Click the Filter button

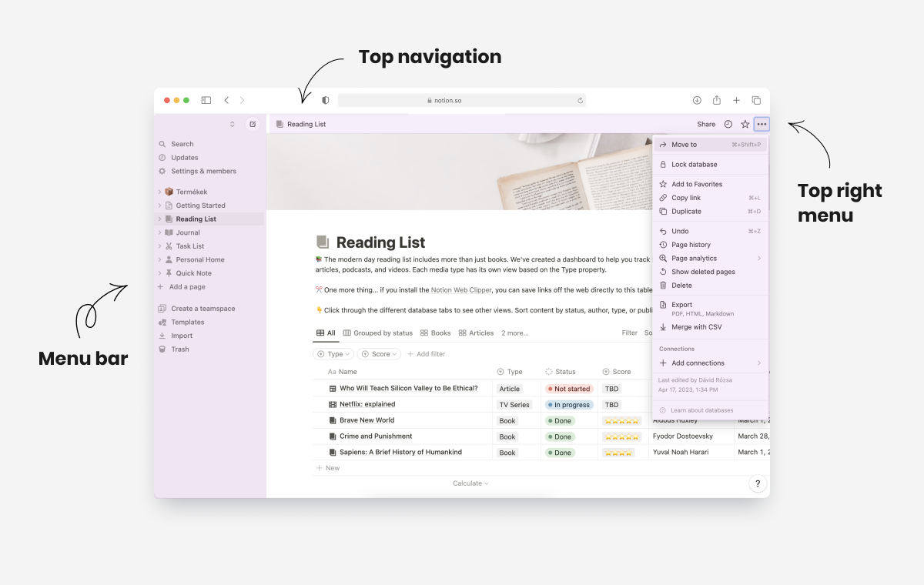click(x=630, y=333)
